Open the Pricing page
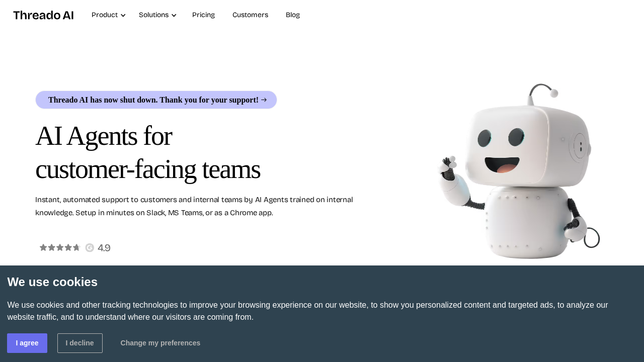This screenshot has height=362, width=644. (x=203, y=14)
